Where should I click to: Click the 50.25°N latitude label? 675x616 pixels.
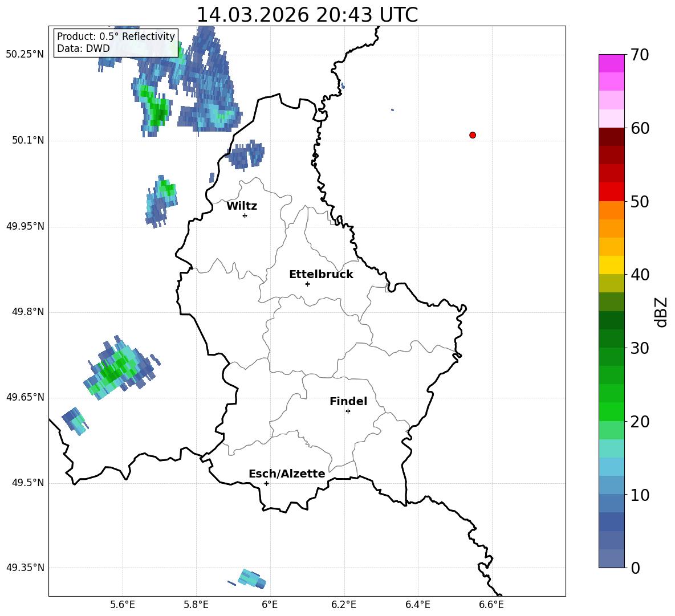(x=25, y=55)
